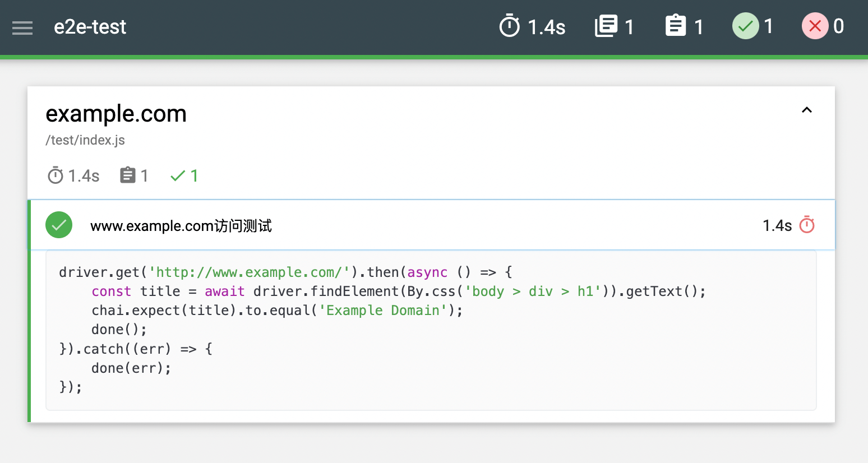Image resolution: width=868 pixels, height=463 pixels.
Task: Collapse the example.com suite with the chevron
Action: [x=806, y=110]
